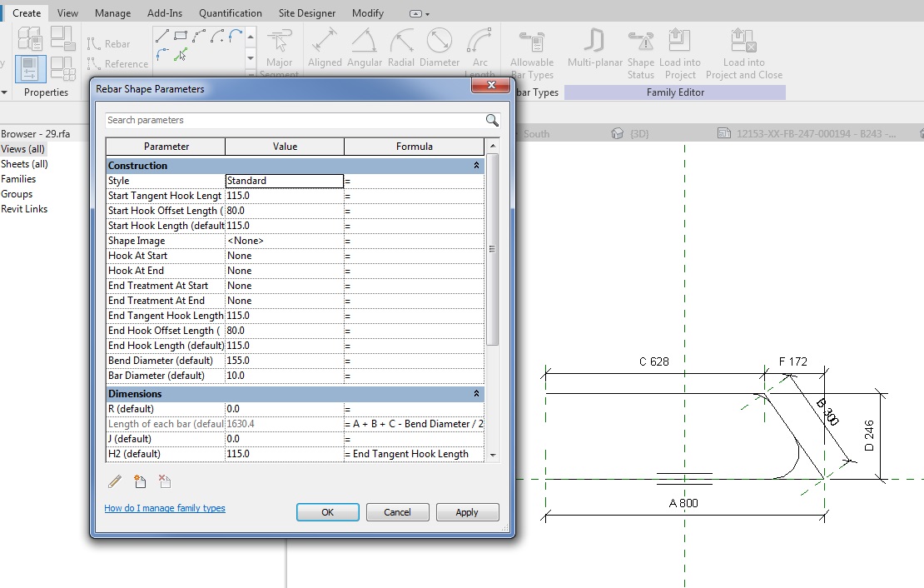Viewport: 924px width, 588px height.
Task: Collapse the Dimensions parameter group
Action: (475, 393)
